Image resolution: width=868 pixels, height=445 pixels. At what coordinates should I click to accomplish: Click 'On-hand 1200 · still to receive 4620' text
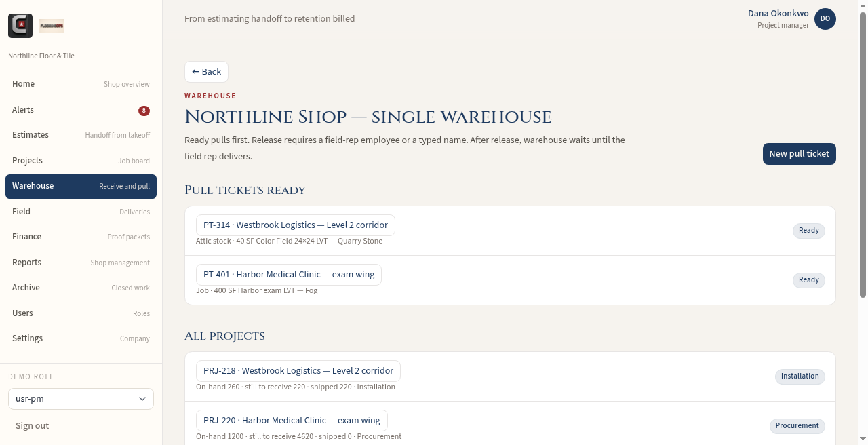(x=299, y=437)
